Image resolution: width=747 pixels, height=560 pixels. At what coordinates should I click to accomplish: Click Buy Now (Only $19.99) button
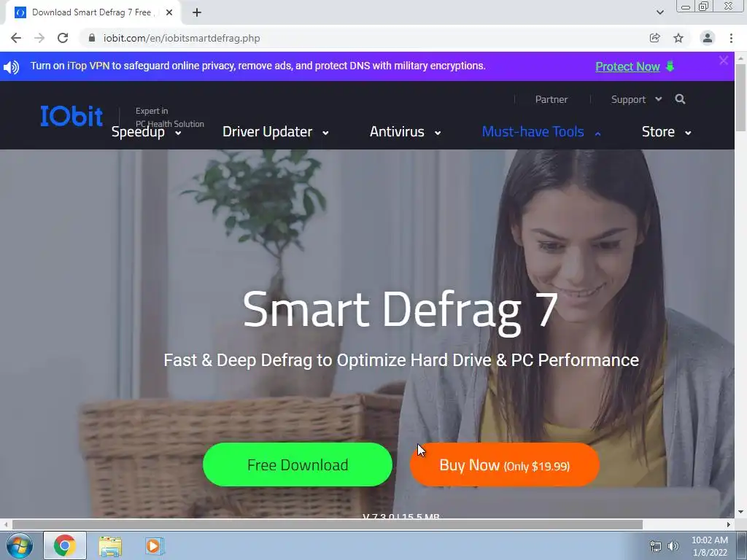coord(505,464)
